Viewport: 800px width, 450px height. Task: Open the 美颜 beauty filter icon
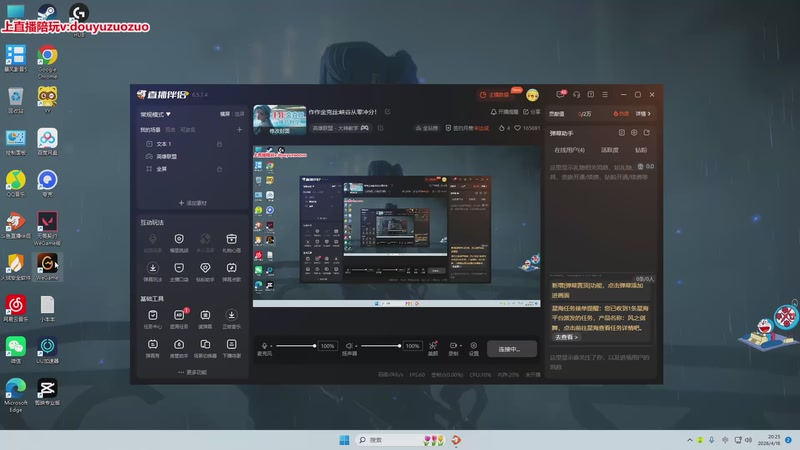[x=433, y=346]
